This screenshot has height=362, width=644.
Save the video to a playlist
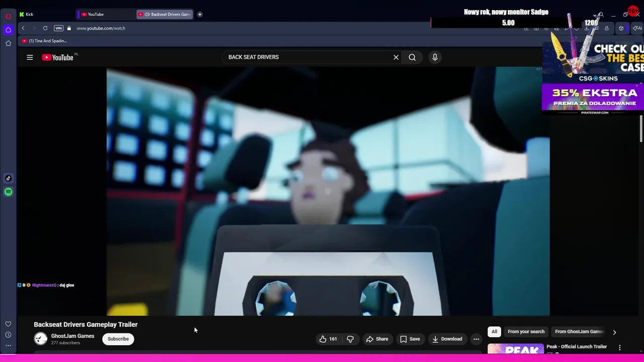click(410, 339)
